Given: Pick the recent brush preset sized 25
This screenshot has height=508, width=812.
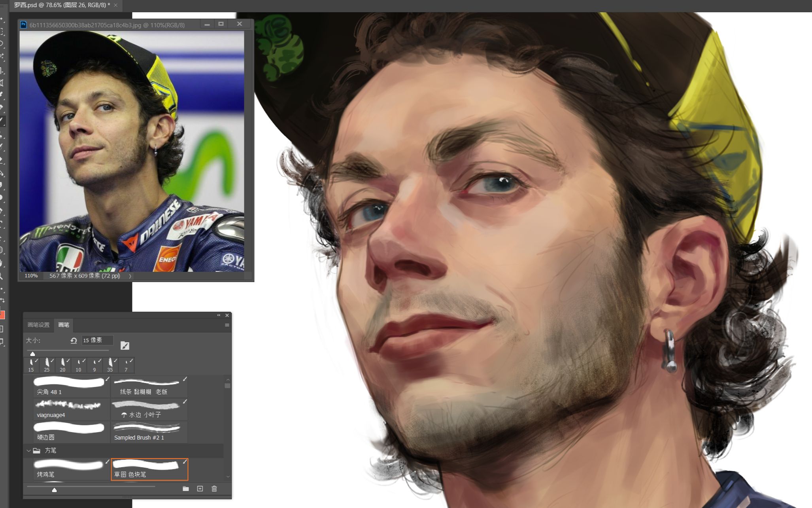Looking at the screenshot, I should [47, 365].
